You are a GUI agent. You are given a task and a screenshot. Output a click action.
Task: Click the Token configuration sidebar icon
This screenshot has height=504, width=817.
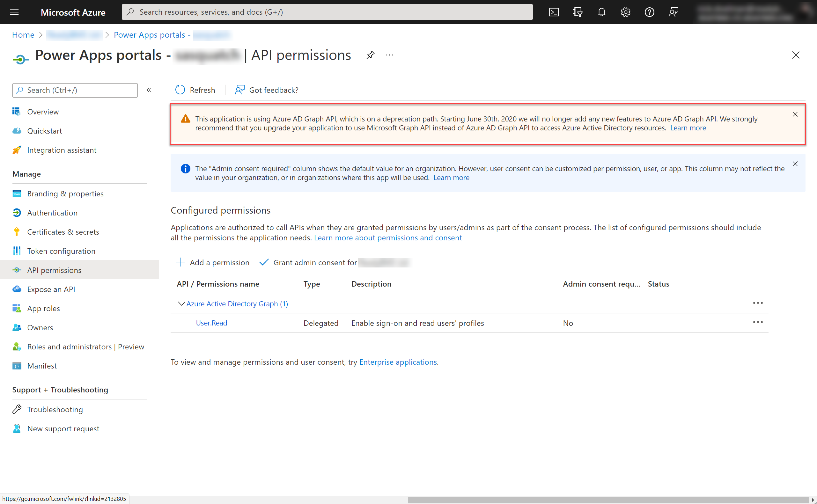16,251
